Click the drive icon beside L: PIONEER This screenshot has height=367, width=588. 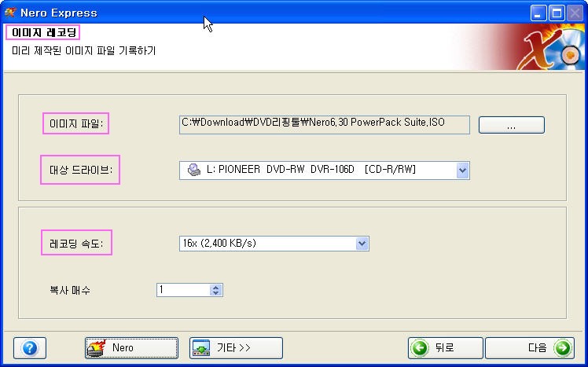pyautogui.click(x=194, y=170)
